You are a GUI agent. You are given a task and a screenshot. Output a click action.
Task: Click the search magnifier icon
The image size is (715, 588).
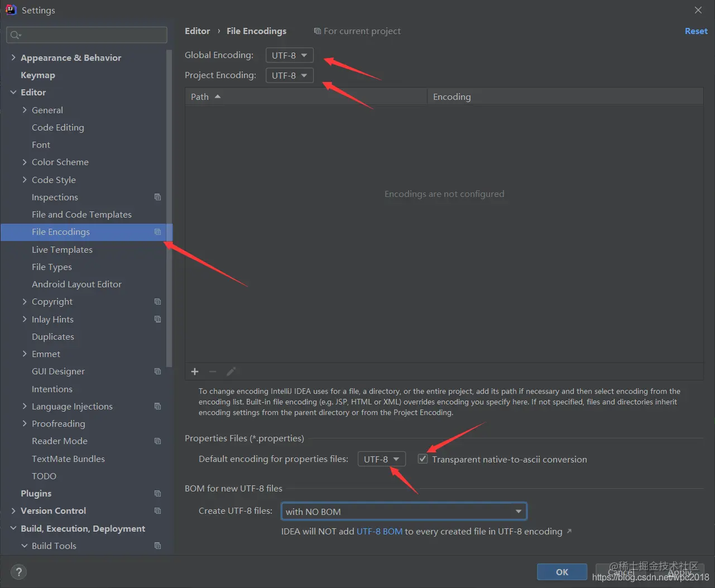click(x=15, y=35)
